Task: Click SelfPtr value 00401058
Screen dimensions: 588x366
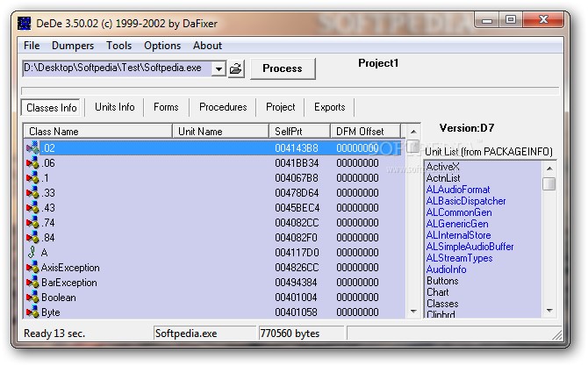Action: point(296,312)
